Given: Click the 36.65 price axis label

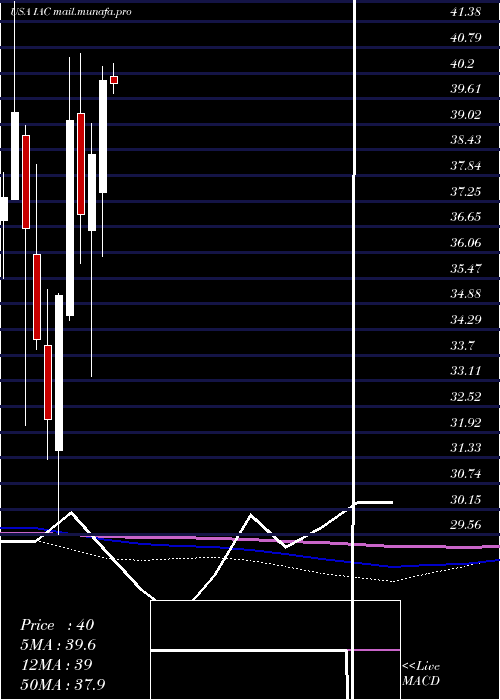Looking at the screenshot, I should (x=466, y=217).
